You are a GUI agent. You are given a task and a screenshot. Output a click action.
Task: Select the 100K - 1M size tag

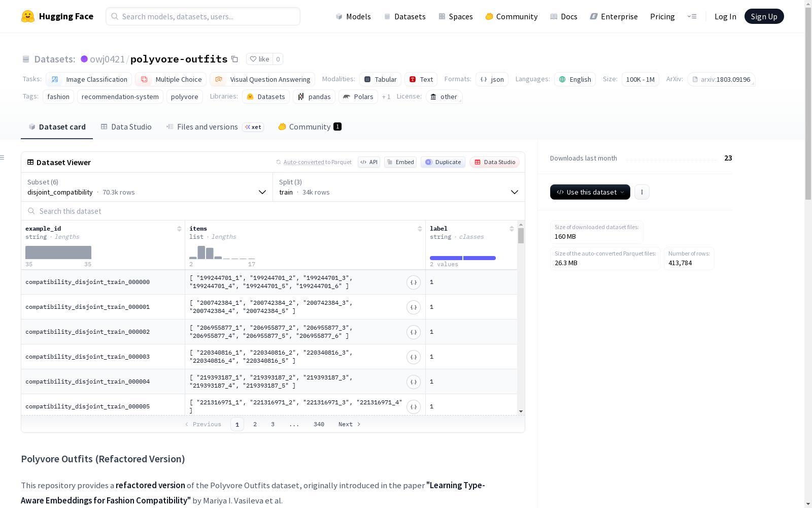(x=640, y=79)
